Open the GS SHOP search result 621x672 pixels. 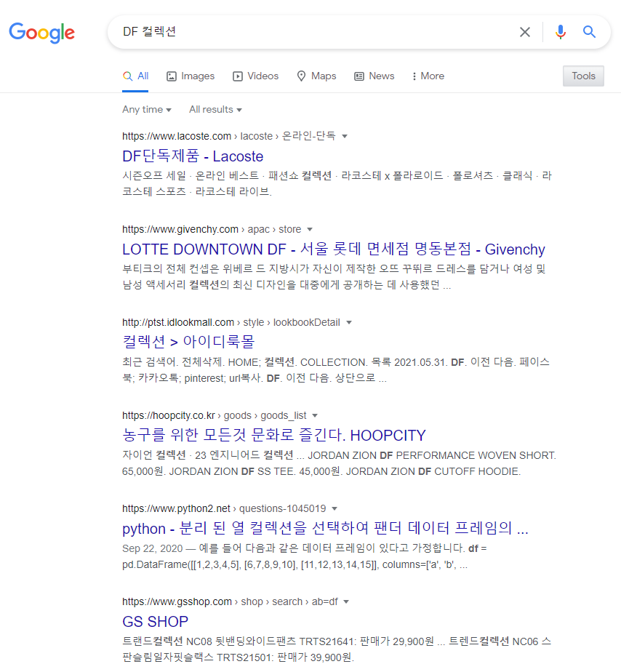[x=155, y=621]
